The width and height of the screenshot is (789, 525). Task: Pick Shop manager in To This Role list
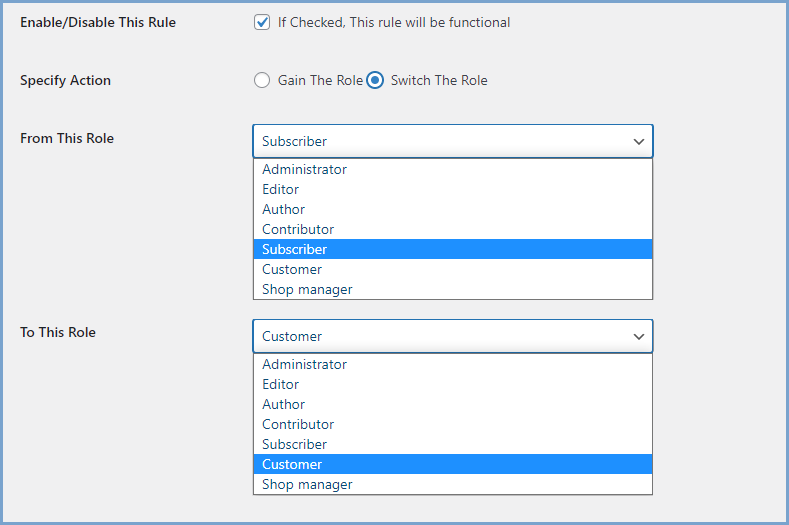tap(307, 484)
